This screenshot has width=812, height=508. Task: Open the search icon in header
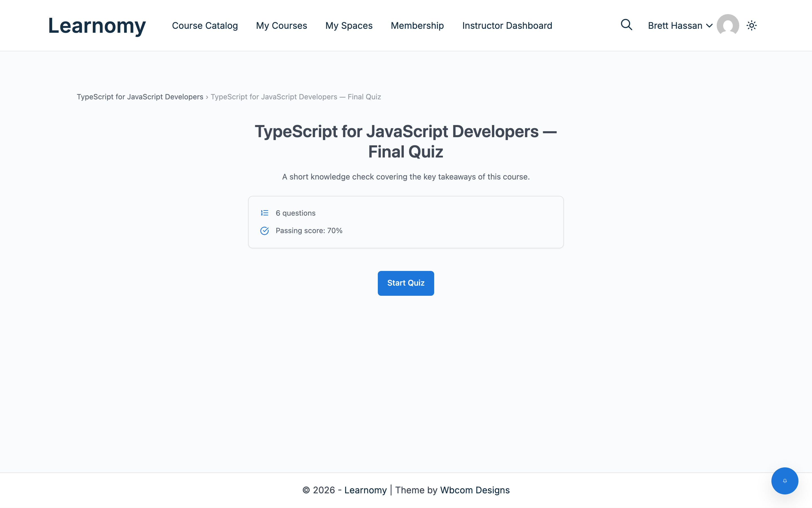pyautogui.click(x=626, y=25)
